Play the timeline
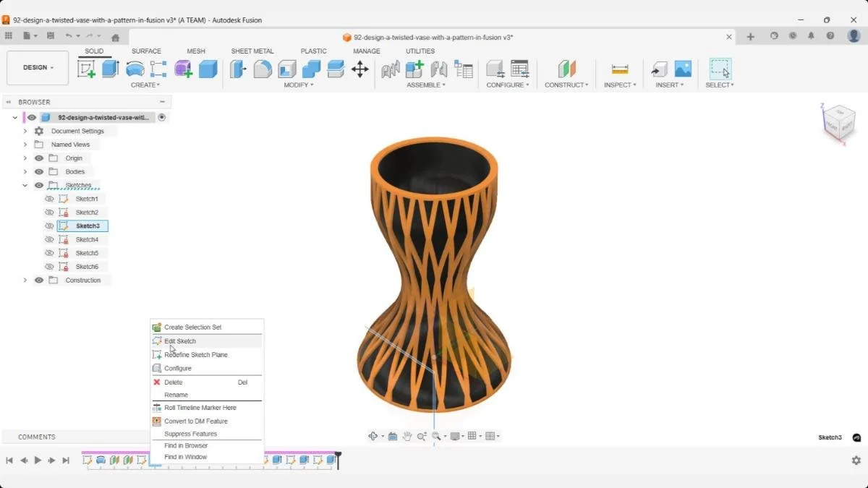 coord(38,461)
